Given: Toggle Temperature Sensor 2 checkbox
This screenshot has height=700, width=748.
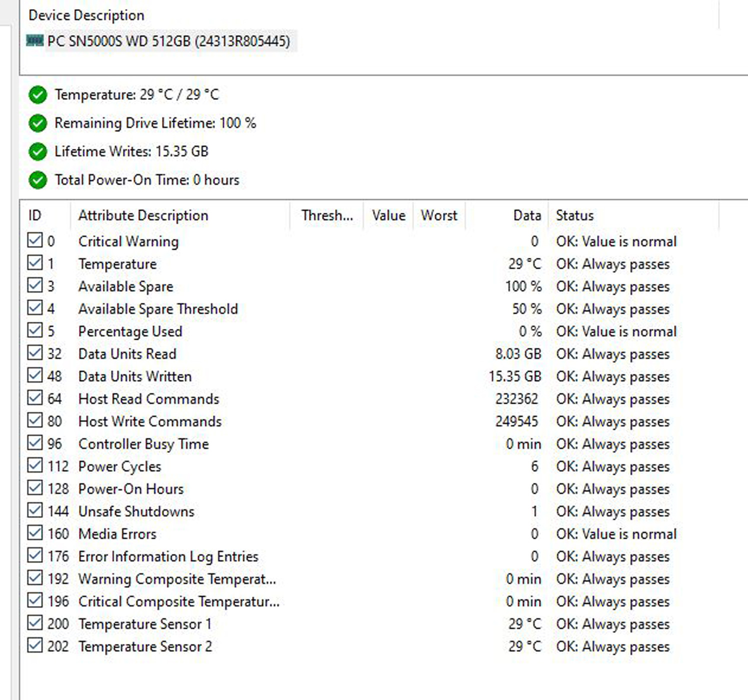Looking at the screenshot, I should (35, 645).
